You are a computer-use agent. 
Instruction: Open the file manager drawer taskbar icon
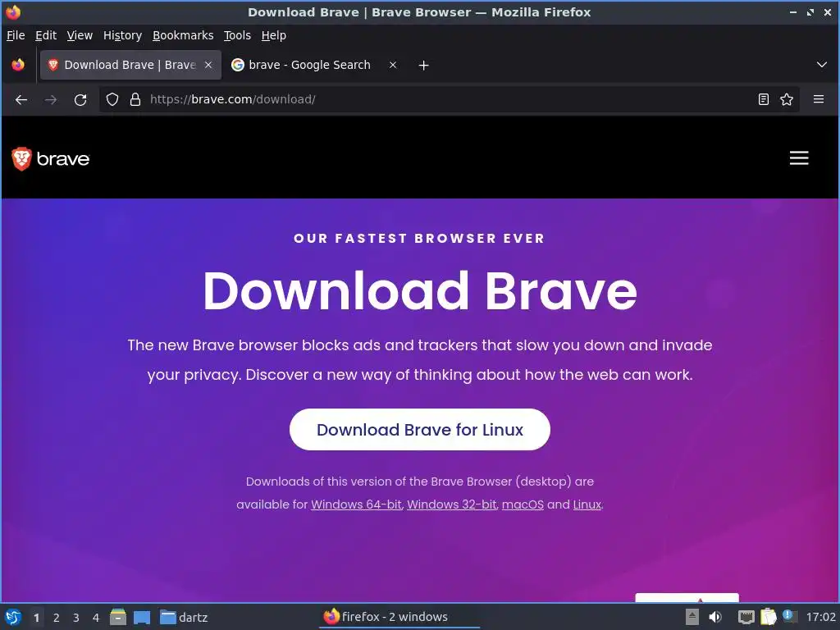click(x=118, y=617)
